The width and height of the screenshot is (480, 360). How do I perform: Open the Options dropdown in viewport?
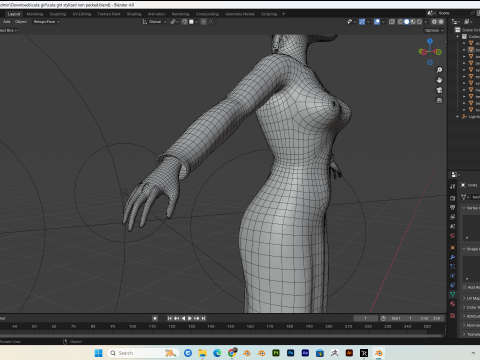click(434, 30)
